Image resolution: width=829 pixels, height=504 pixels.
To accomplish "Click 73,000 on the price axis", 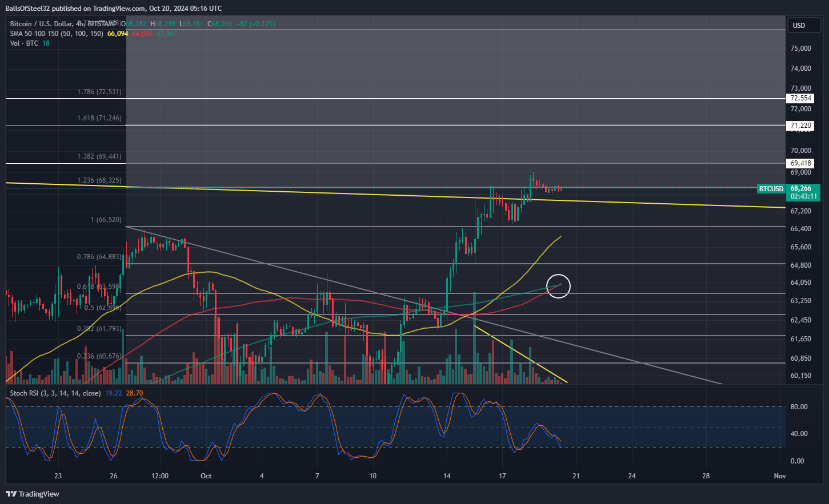I will click(x=800, y=88).
